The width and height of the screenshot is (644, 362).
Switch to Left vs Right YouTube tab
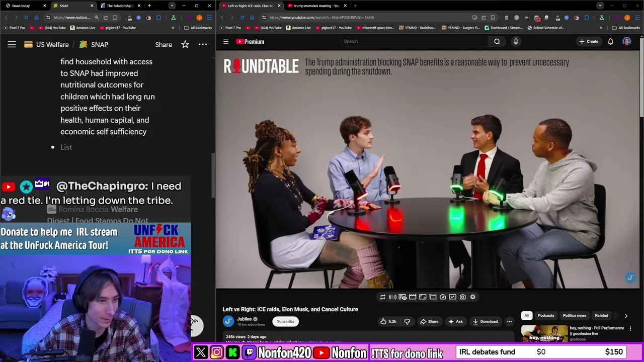point(251,6)
